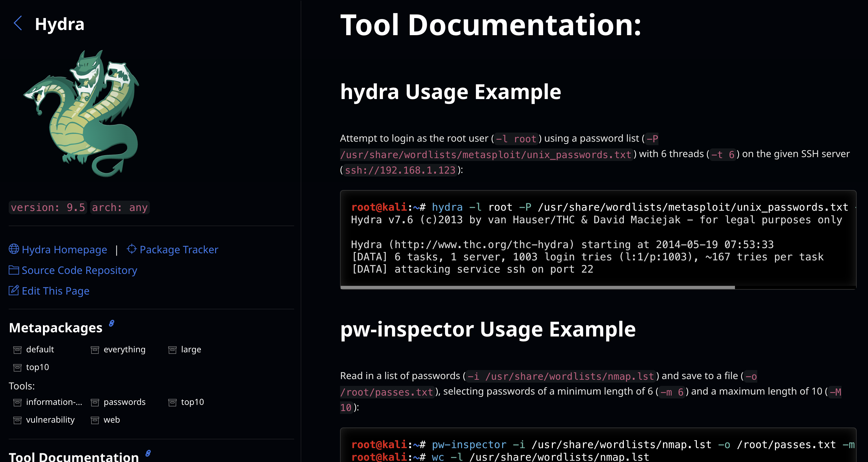Select the default metapackage
The width and height of the screenshot is (868, 462).
(x=40, y=349)
